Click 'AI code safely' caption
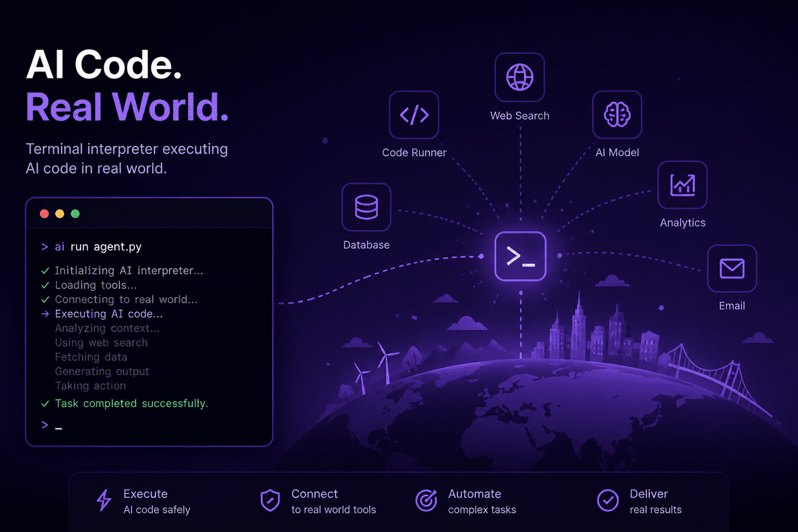The width and height of the screenshot is (798, 532). (x=157, y=510)
